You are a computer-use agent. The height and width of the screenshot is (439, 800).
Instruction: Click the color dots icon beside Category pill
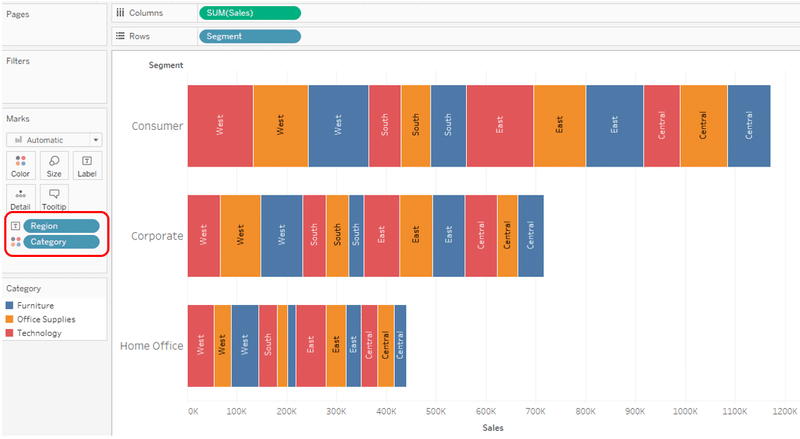(x=15, y=242)
